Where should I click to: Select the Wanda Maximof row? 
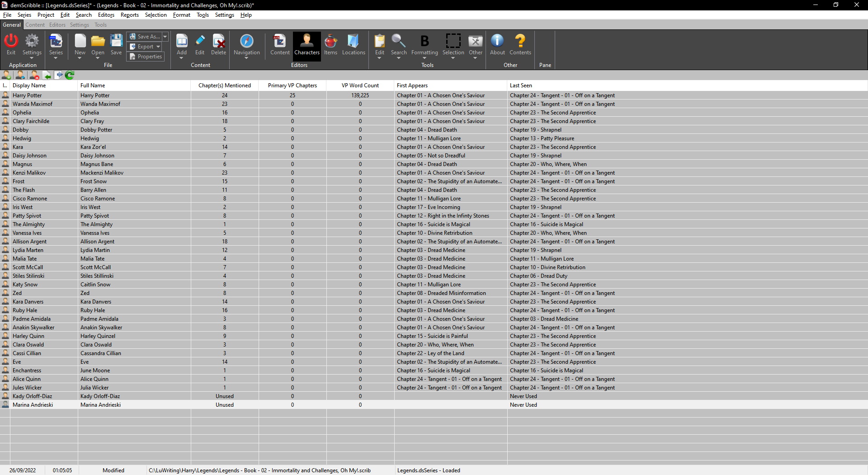tap(434, 104)
